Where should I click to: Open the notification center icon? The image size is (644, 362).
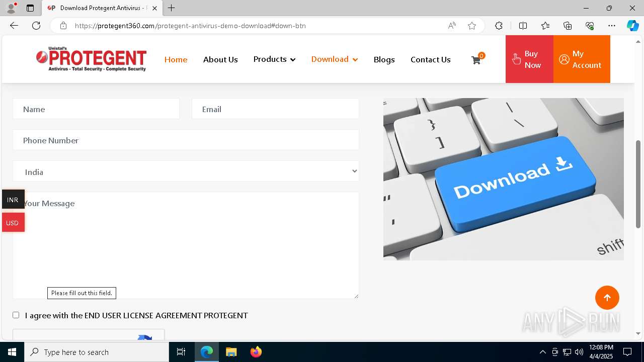[x=627, y=352]
